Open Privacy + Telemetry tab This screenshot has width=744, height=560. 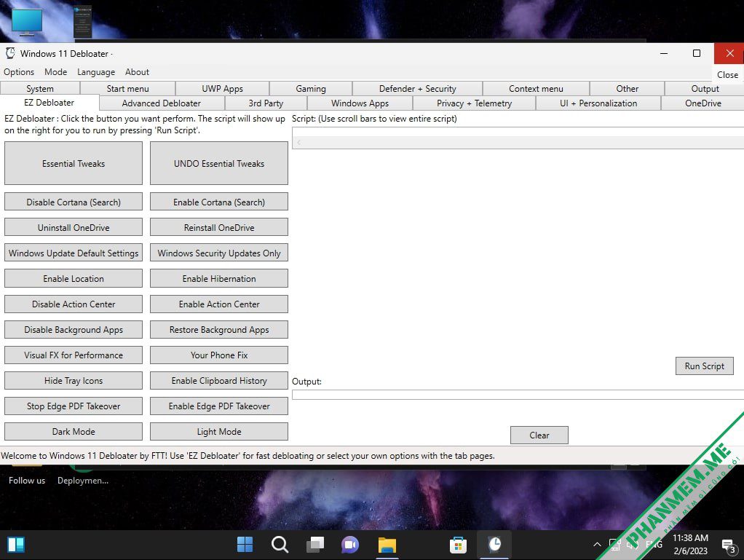[x=474, y=103]
